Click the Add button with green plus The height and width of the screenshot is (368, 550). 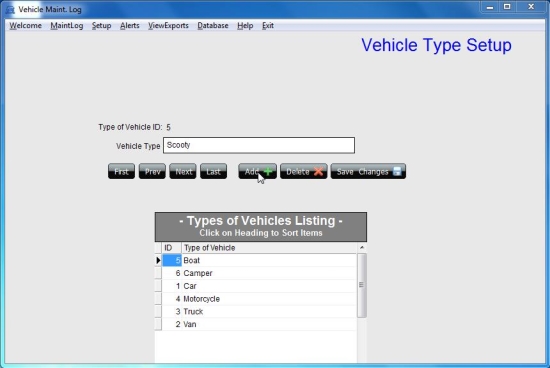click(x=257, y=171)
